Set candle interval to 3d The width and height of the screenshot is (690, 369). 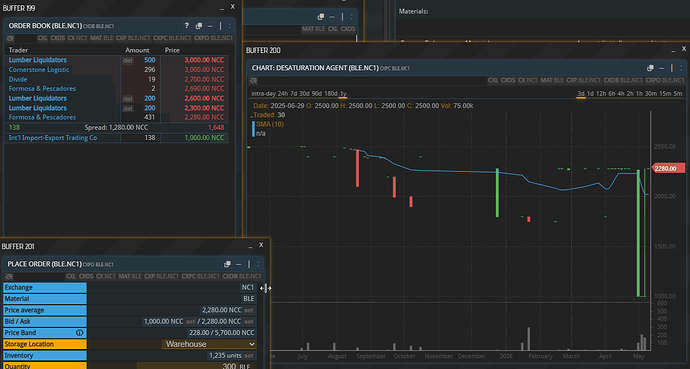pyautogui.click(x=581, y=94)
